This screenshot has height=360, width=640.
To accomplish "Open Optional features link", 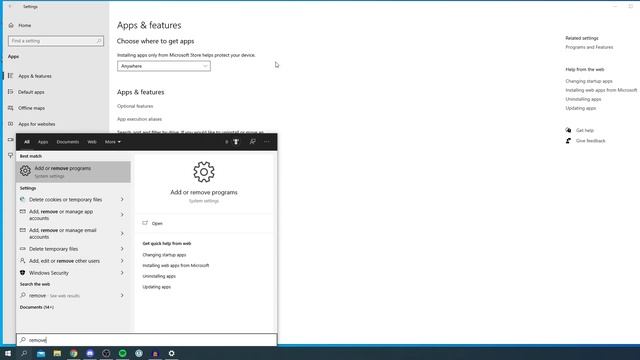I will pos(135,106).
